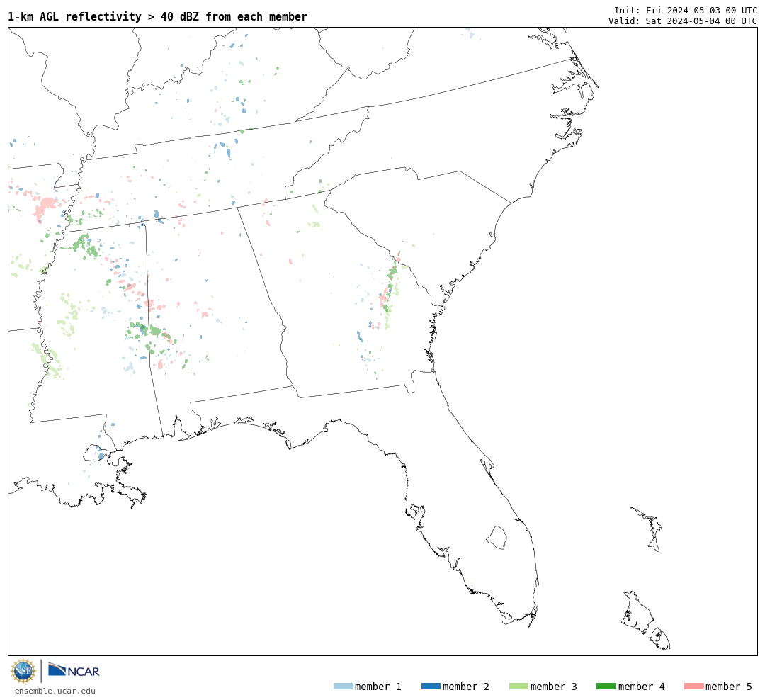The image size is (765, 700).
Task: Click the member 4 dark green swatch
Action: (606, 687)
